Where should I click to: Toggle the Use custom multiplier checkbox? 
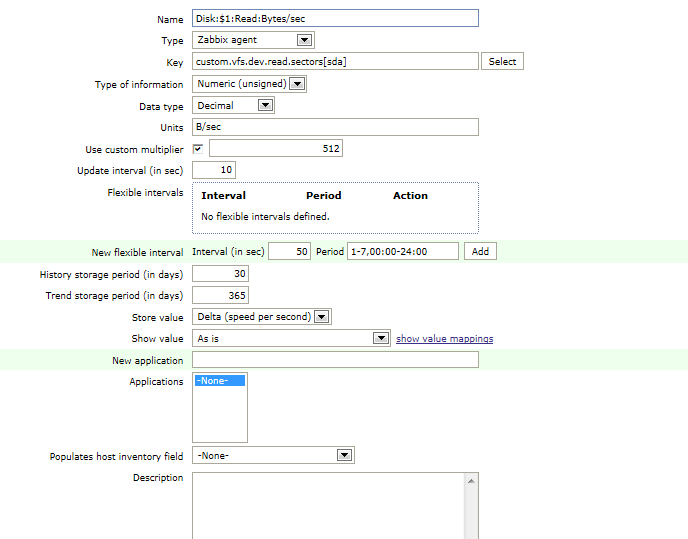point(198,149)
